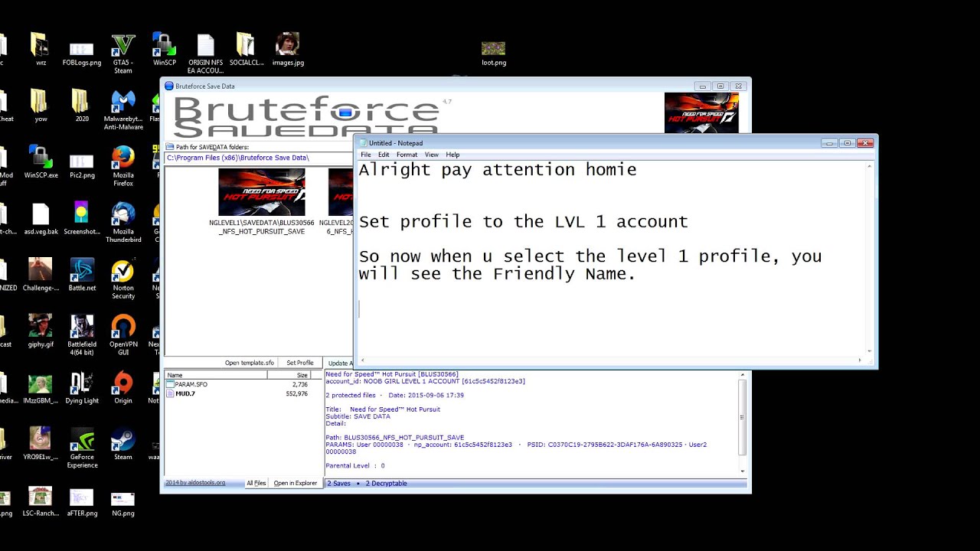
Task: Click the folder icon beside Path for SAVEDATA
Action: [170, 147]
